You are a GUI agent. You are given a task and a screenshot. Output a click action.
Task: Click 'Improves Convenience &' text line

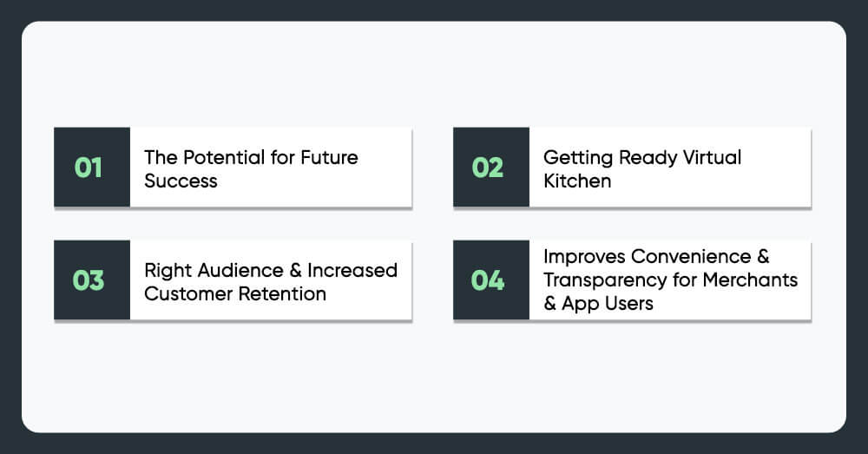coord(656,256)
